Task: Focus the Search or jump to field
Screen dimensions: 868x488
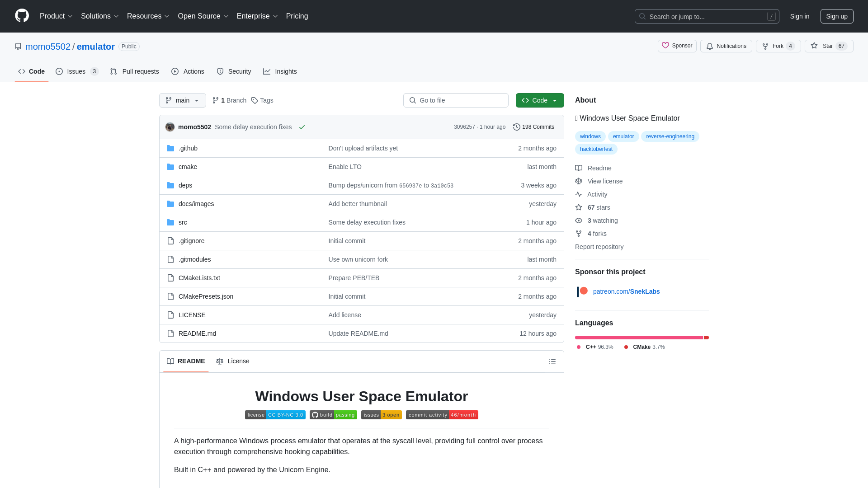Action: click(x=707, y=16)
